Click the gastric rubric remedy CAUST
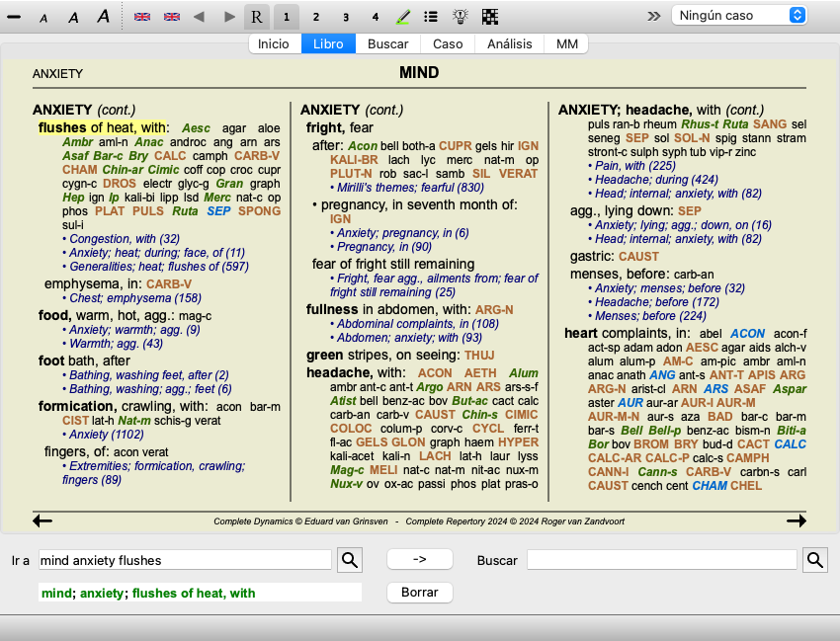The height and width of the screenshot is (641, 840). [x=638, y=257]
